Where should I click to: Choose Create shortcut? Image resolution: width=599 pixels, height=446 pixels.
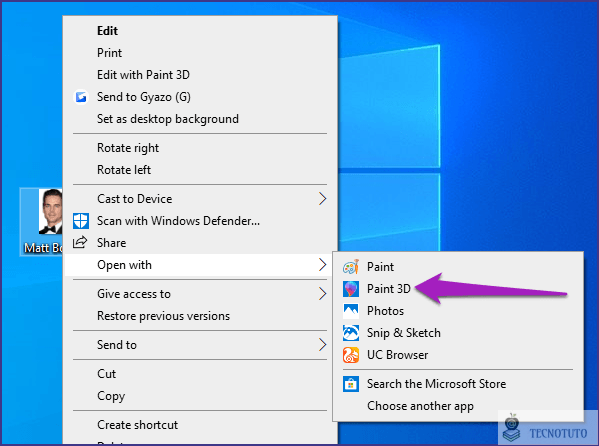(200, 425)
